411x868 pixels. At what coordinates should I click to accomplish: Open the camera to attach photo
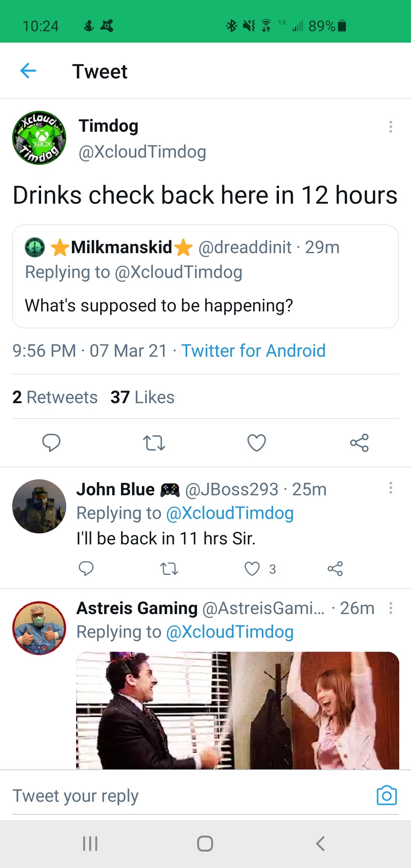387,795
